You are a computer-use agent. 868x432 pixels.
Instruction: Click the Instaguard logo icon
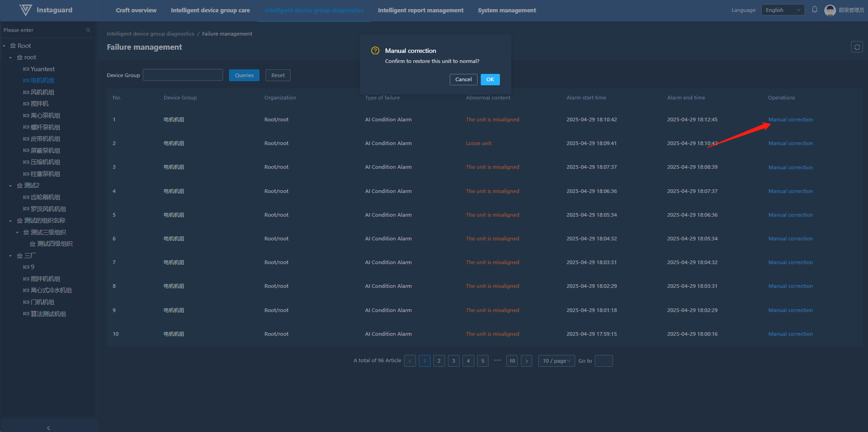(x=26, y=10)
